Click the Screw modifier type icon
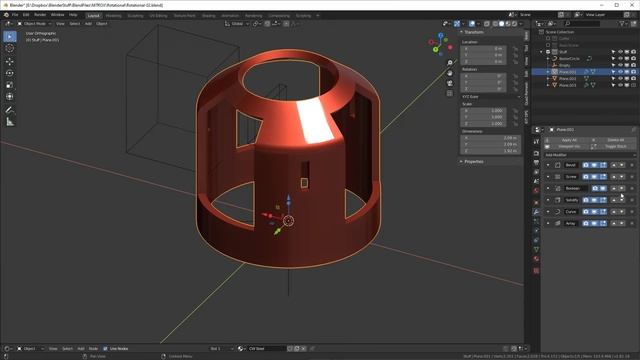 (558, 177)
